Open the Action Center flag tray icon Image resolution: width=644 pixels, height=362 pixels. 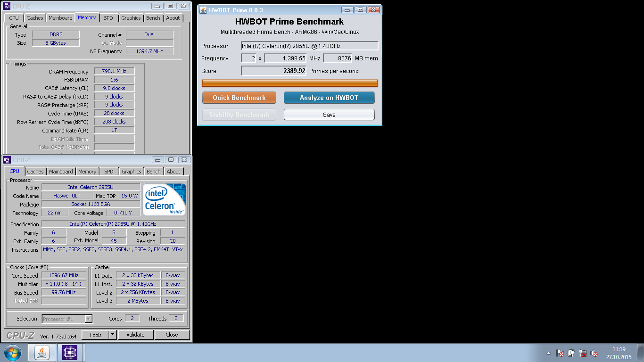pos(560,353)
